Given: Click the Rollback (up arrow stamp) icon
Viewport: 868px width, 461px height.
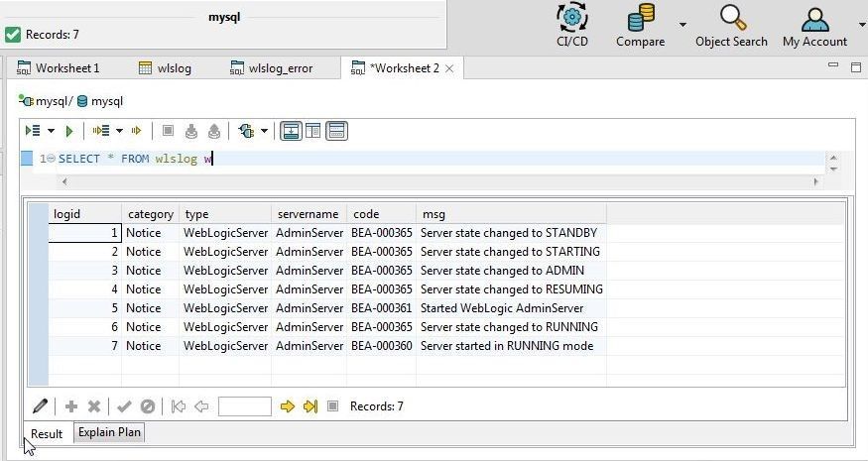Looking at the screenshot, I should [x=214, y=131].
